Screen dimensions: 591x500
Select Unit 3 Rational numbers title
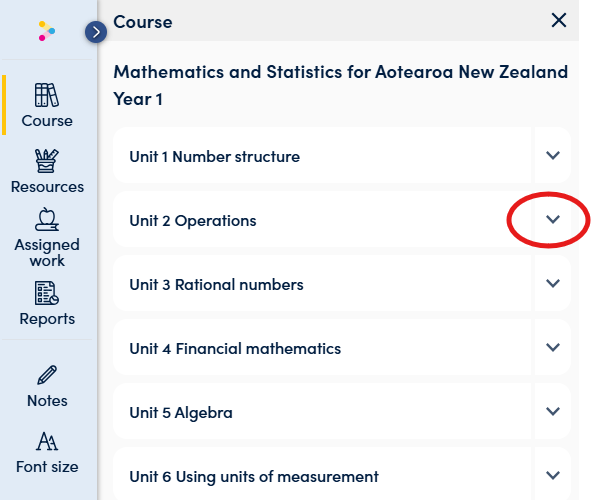[216, 284]
